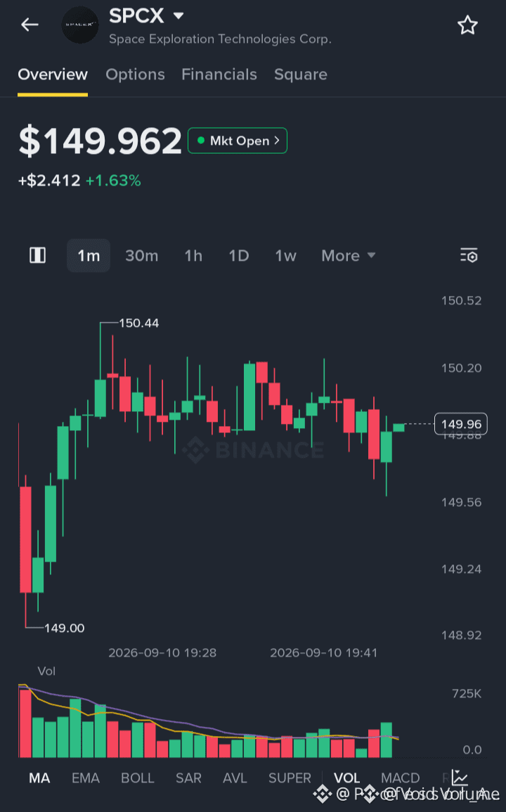Tap the SpaceX company logo
The height and width of the screenshot is (812, 506).
(80, 25)
